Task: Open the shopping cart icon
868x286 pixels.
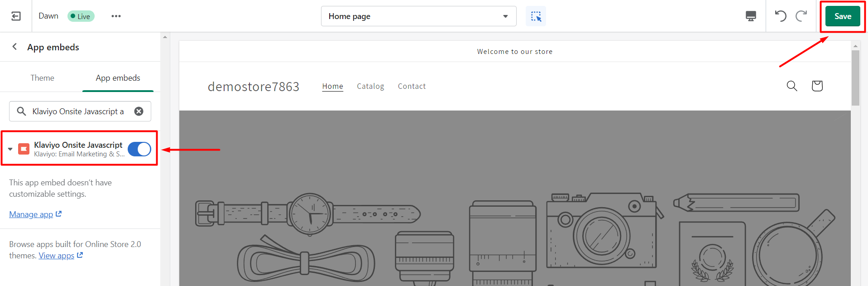Action: coord(817,86)
